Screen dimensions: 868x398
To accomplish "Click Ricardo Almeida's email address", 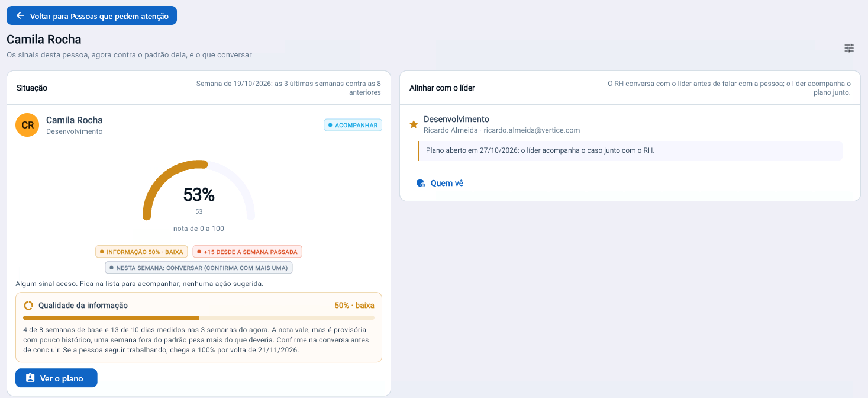I will pos(531,130).
